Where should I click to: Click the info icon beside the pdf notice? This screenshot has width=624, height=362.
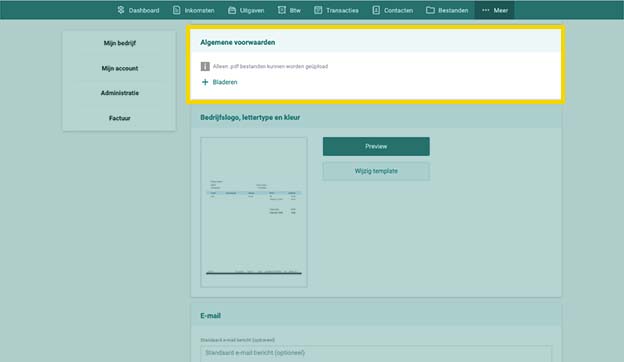[x=205, y=66]
